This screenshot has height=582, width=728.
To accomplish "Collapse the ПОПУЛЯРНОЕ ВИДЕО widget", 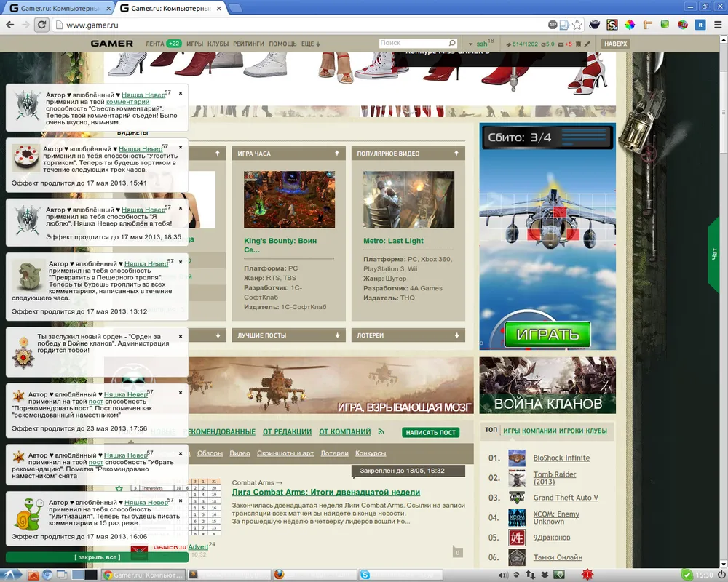I will coord(456,154).
